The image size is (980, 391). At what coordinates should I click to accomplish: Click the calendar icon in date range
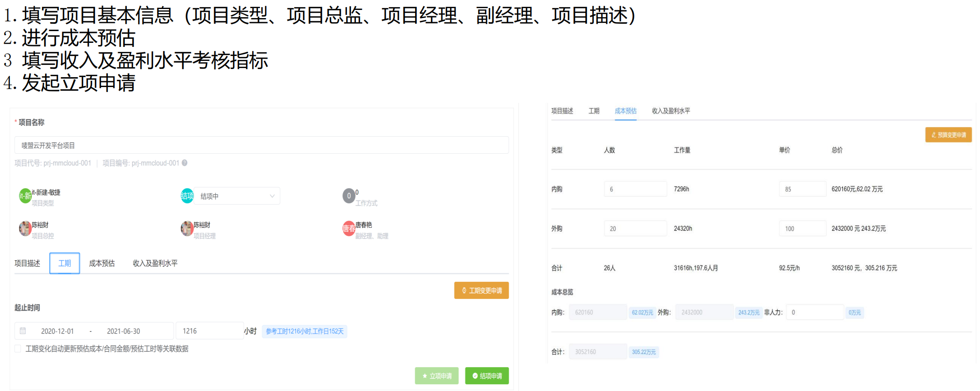pyautogui.click(x=23, y=331)
